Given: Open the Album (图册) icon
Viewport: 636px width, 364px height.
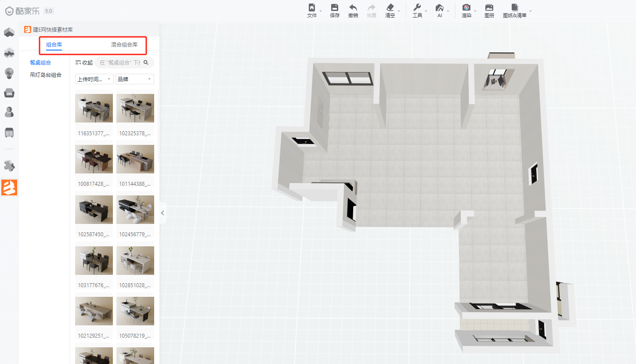Looking at the screenshot, I should click(489, 8).
